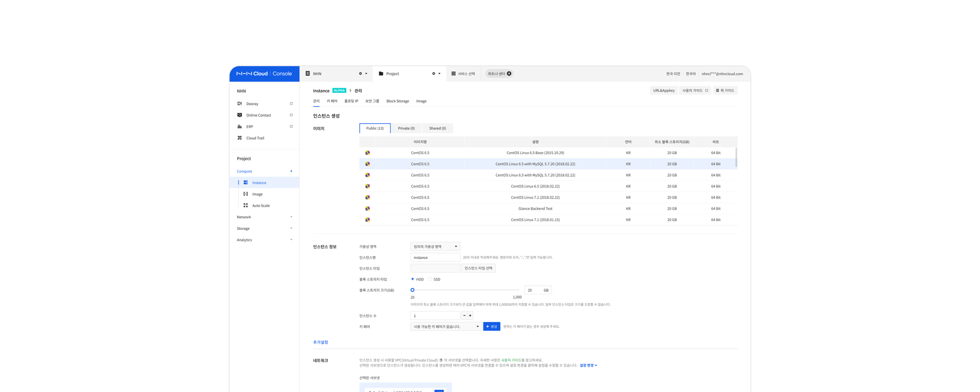Viewport: 980px width, 392px height.
Task: Click the URL&Appkey button
Action: click(x=664, y=90)
